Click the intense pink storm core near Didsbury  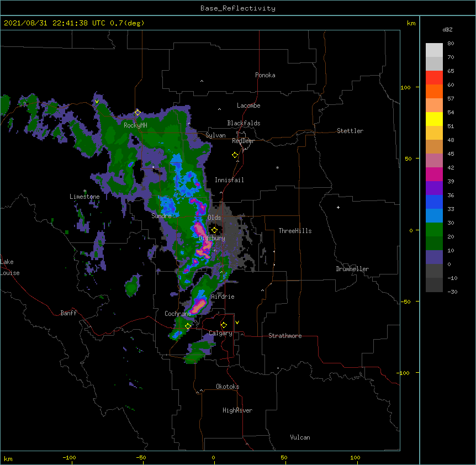pos(202,240)
